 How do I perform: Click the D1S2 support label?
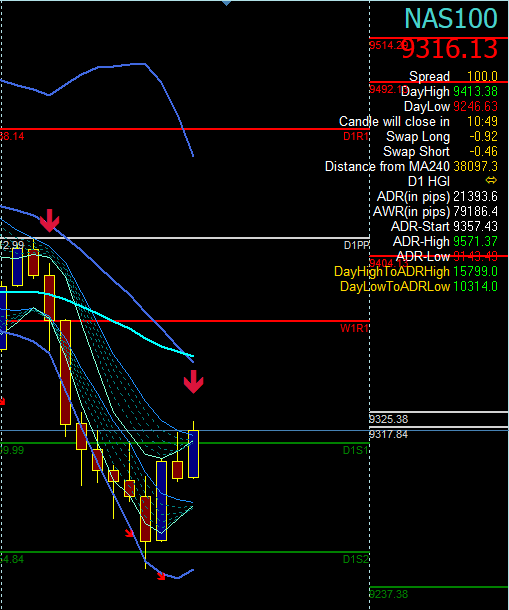[x=356, y=559]
